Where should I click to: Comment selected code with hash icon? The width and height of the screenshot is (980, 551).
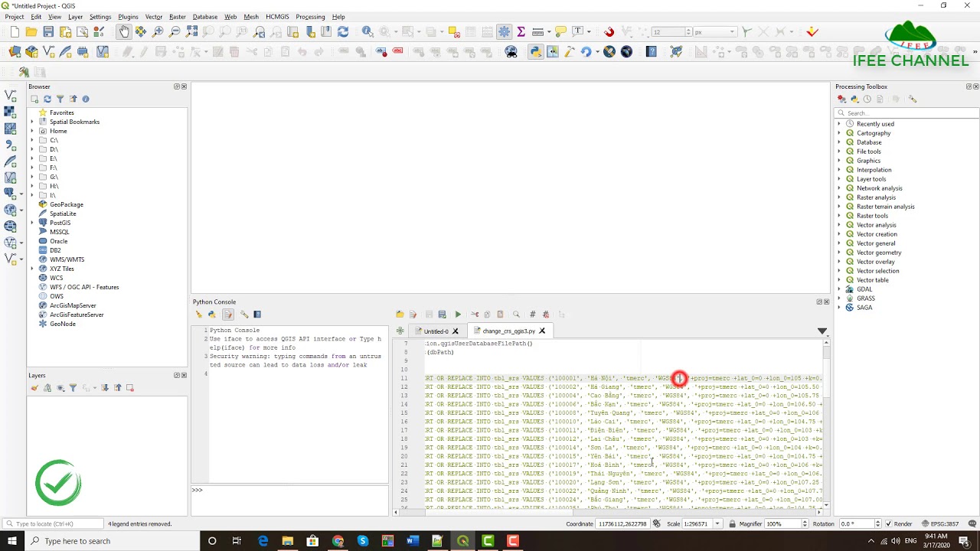click(x=532, y=315)
